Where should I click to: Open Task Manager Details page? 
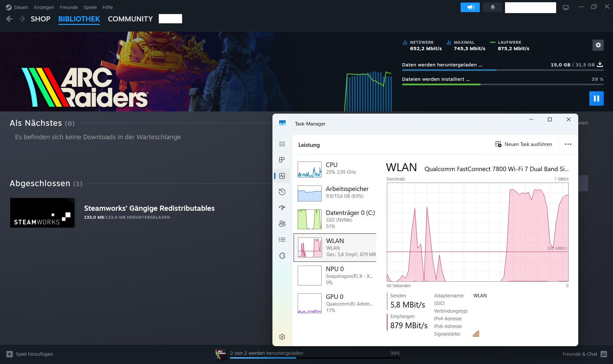(282, 239)
